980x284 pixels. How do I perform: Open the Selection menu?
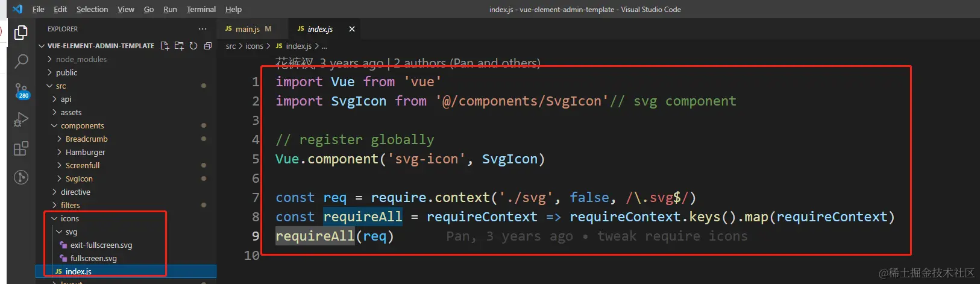92,9
